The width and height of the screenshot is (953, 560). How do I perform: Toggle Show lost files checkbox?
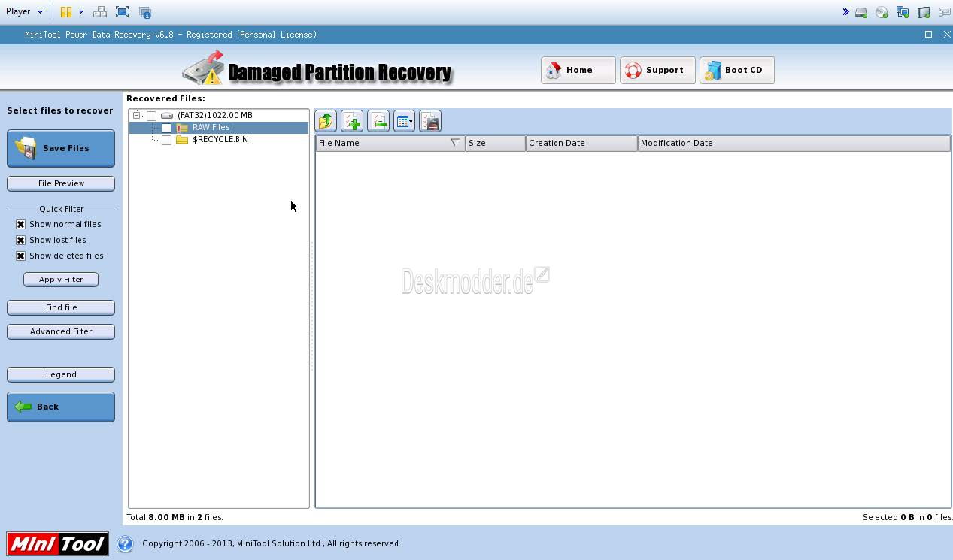pos(21,240)
